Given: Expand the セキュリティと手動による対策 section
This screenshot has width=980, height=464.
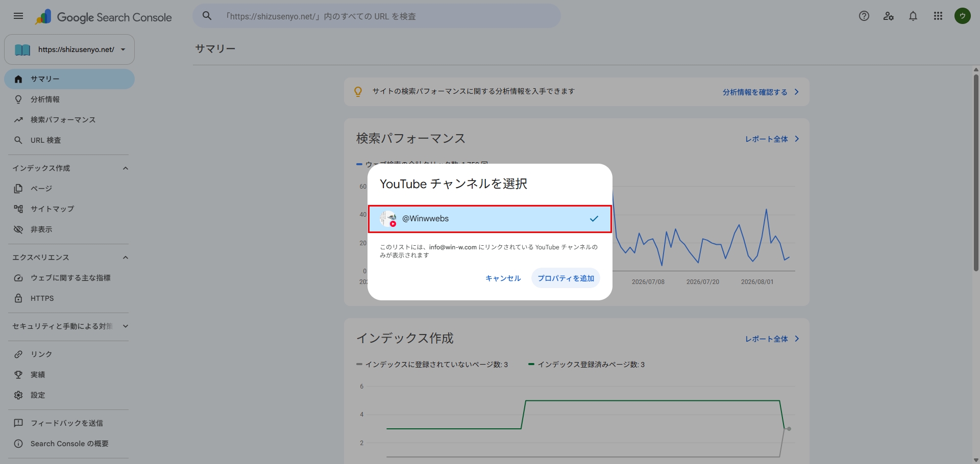Looking at the screenshot, I should click(126, 326).
